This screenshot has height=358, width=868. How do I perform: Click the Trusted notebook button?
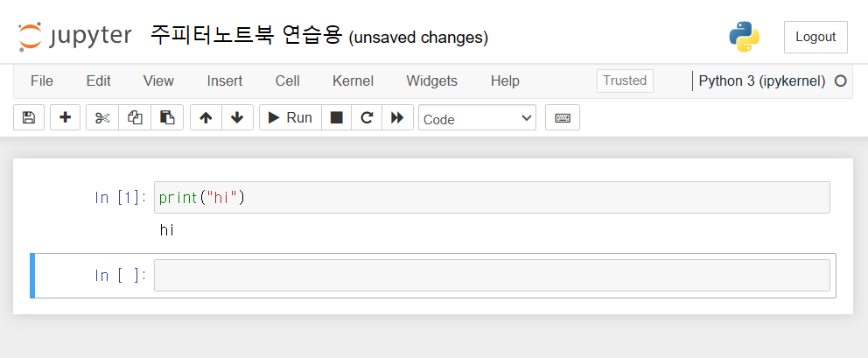click(625, 81)
